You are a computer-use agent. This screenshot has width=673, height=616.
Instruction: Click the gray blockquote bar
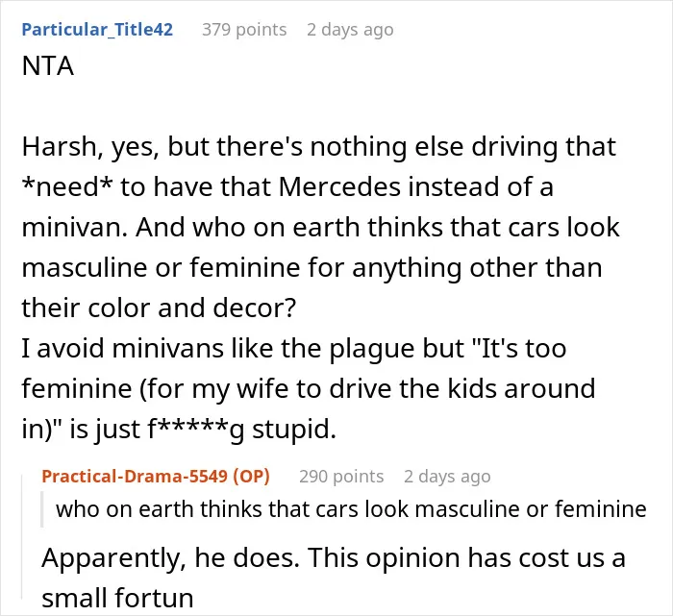point(42,509)
